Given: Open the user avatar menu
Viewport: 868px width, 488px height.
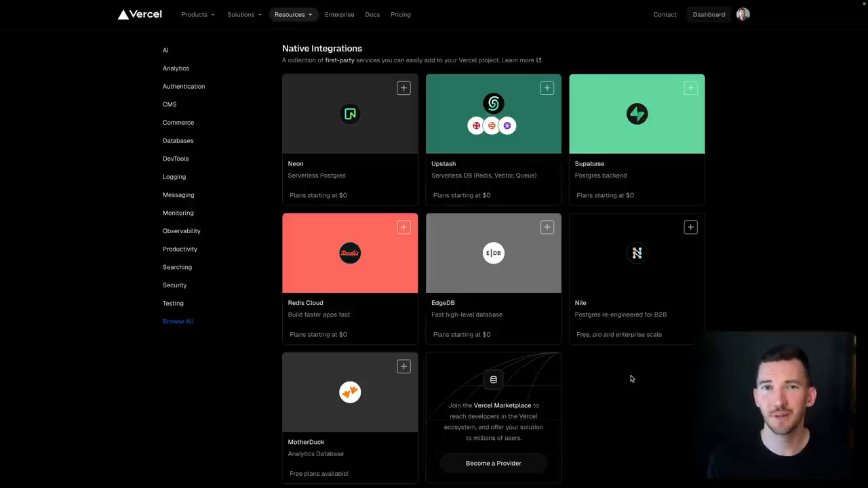Looking at the screenshot, I should (x=743, y=14).
